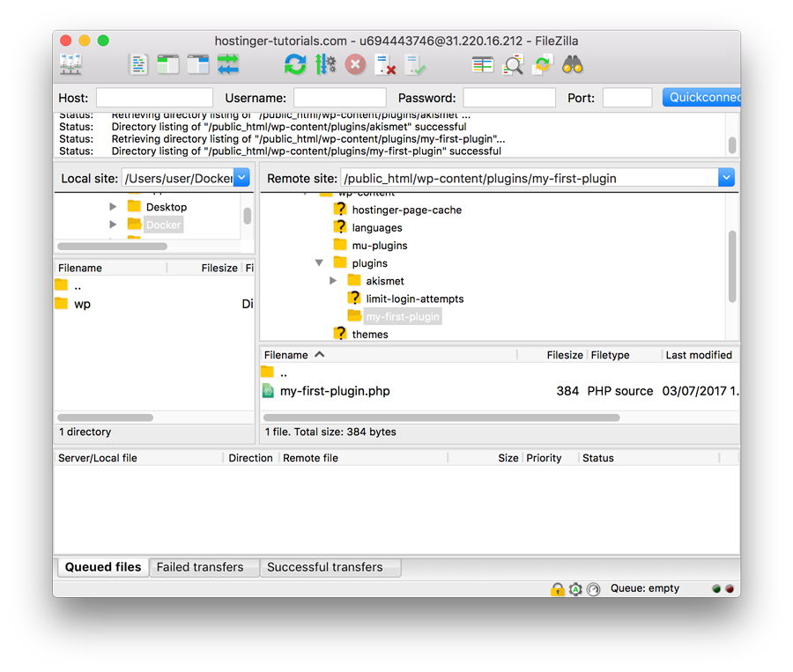Image resolution: width=793 pixels, height=672 pixels.
Task: Click the question-mark icon beside limit-login-attempts
Action: point(354,299)
